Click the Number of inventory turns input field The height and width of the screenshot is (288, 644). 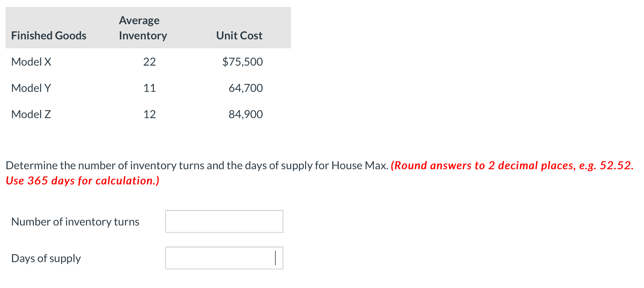coord(224,221)
